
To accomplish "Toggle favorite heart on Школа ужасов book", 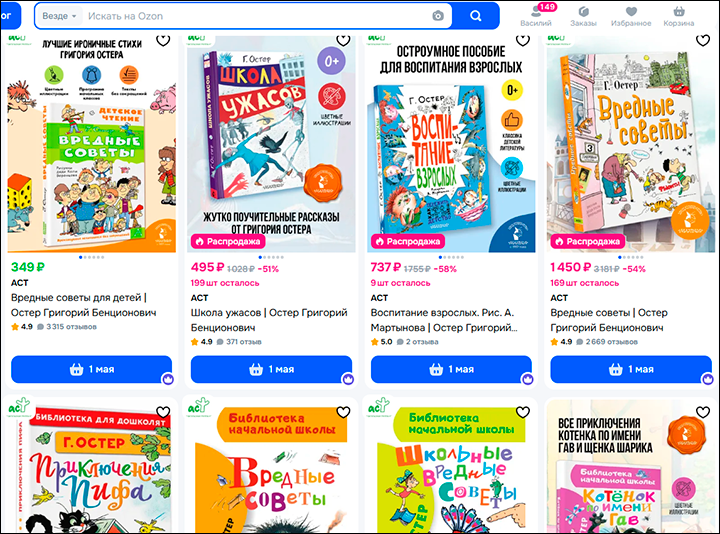I will tap(343, 40).
